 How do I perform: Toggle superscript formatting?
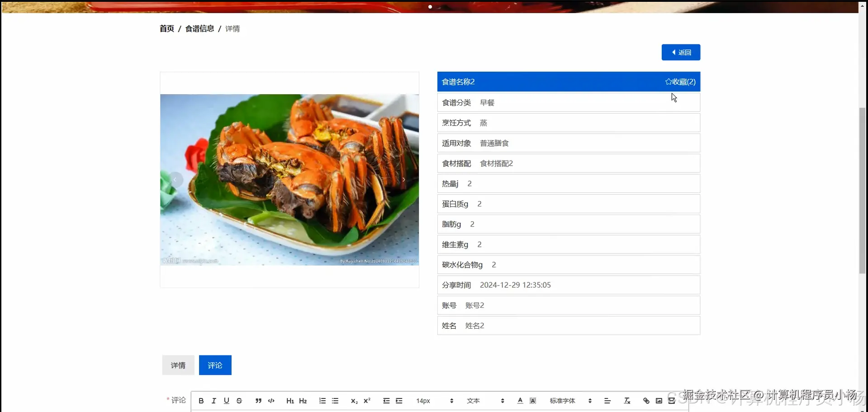(x=367, y=401)
